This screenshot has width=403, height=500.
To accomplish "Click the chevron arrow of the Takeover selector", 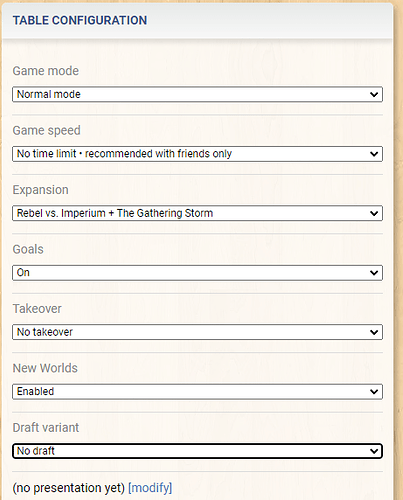I will tap(374, 332).
